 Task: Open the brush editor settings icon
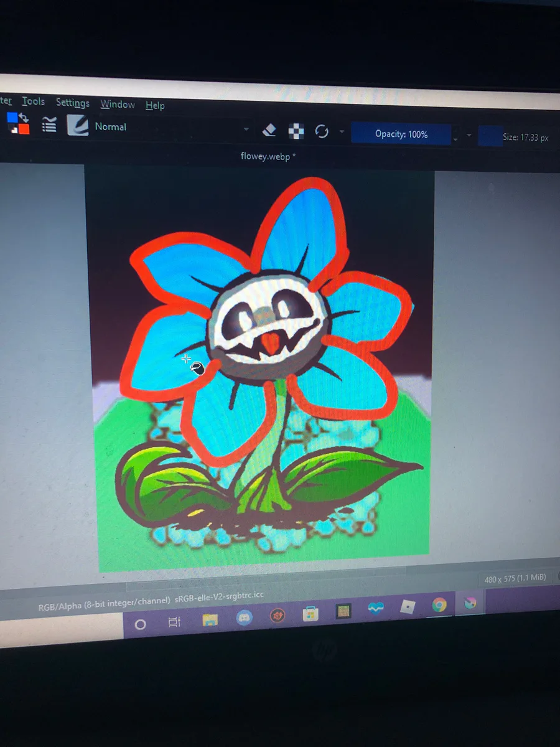click(x=49, y=125)
